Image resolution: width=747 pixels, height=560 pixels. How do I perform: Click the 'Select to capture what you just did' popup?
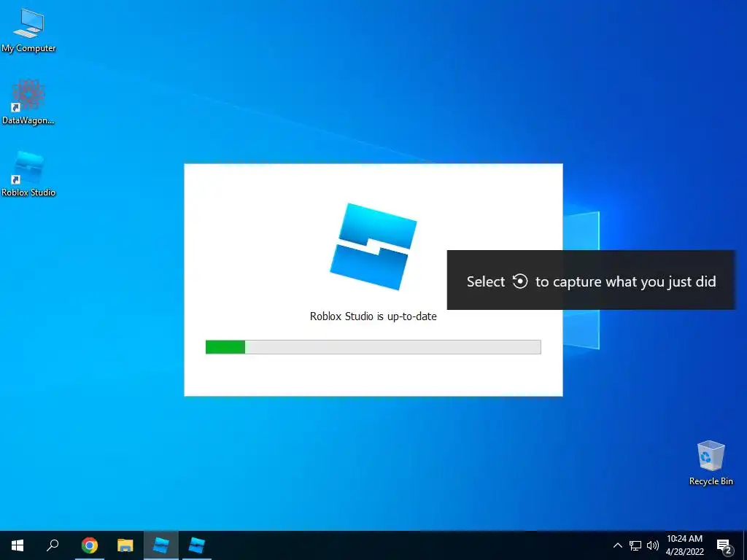[x=591, y=280]
